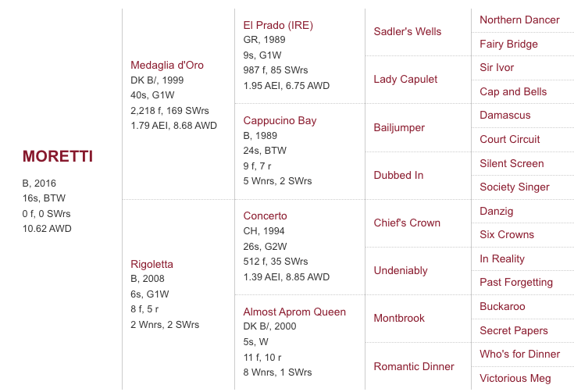Image resolution: width=574 pixels, height=392 pixels.
Task: Open Cappucino Bay pedigree link
Action: [280, 120]
